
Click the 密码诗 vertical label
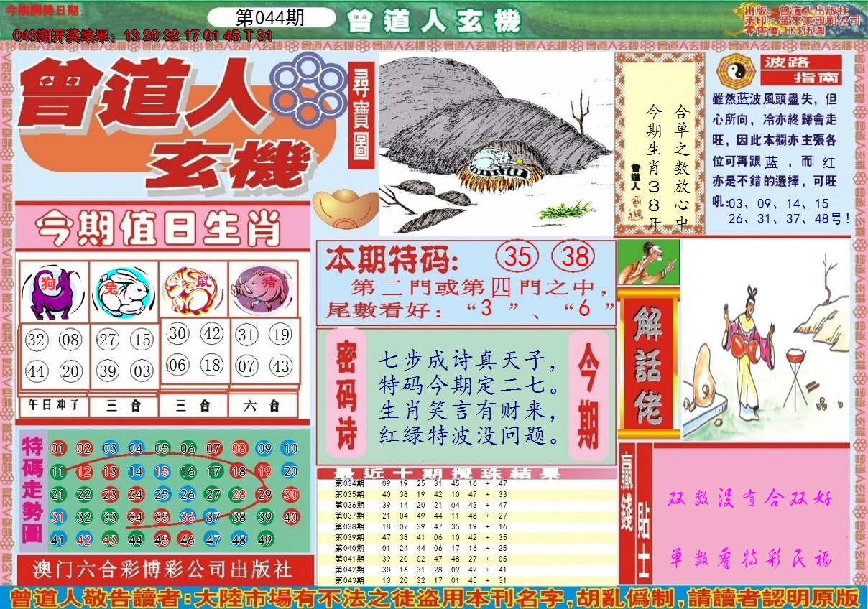pyautogui.click(x=347, y=394)
